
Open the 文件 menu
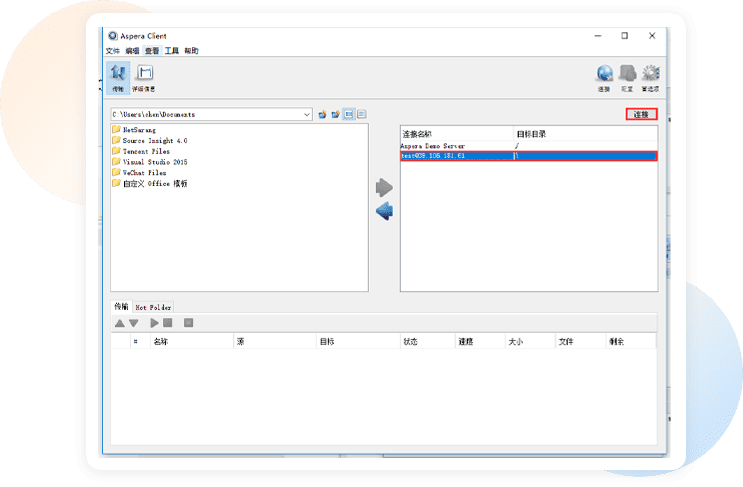pyautogui.click(x=113, y=51)
